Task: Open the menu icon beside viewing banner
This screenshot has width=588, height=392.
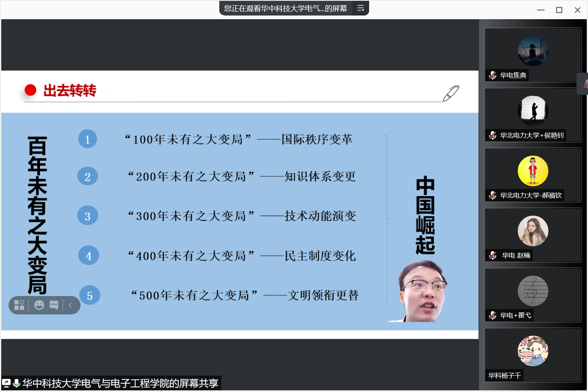Action: 361,8
